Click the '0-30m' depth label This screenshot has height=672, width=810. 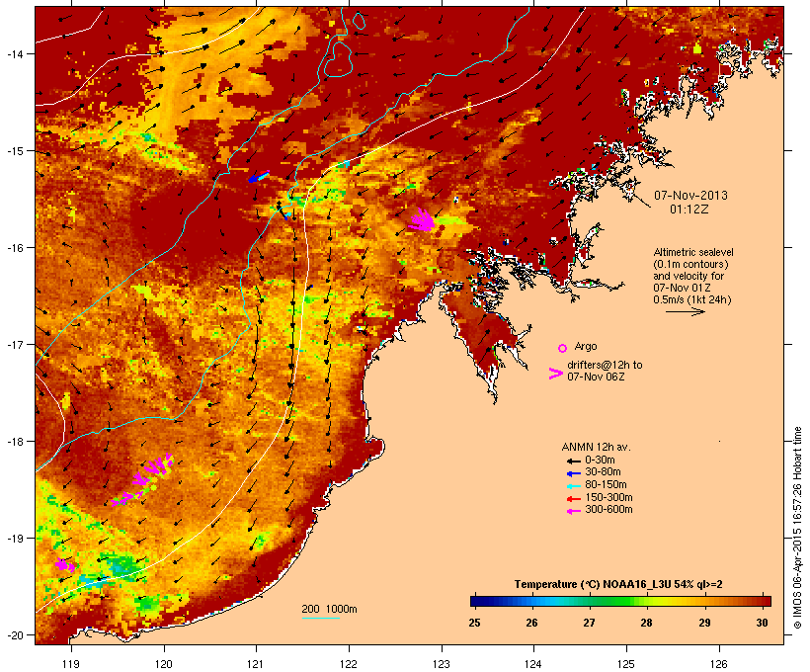[x=600, y=461]
